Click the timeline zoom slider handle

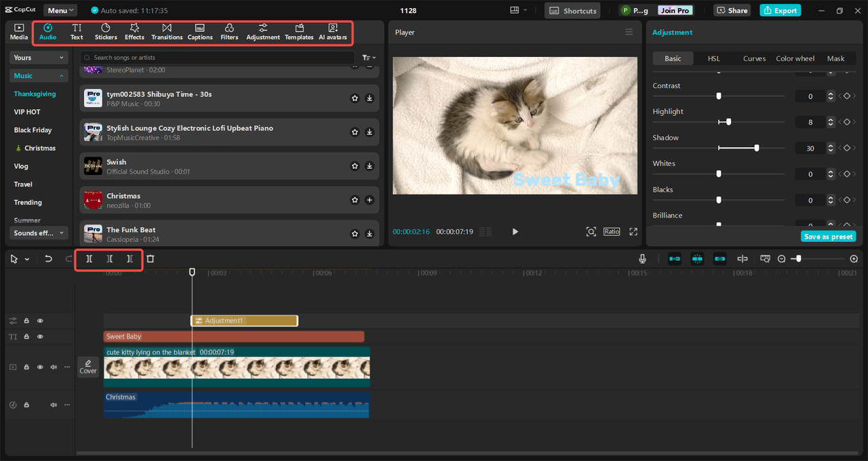799,259
